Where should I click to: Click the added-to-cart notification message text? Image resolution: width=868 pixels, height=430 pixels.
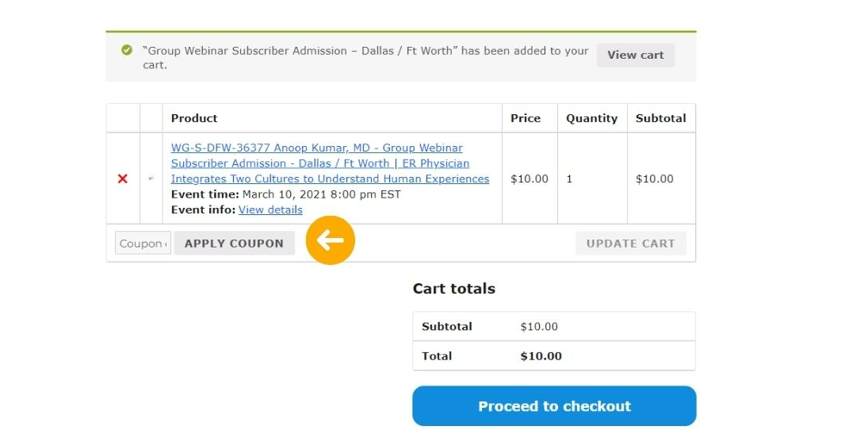(365, 58)
